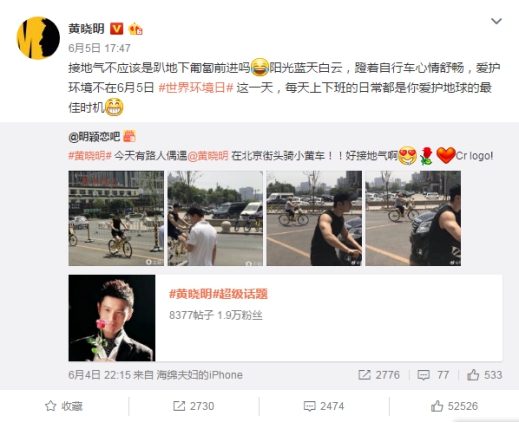
Task: Click the original post repost icon 2776
Action: tap(379, 375)
